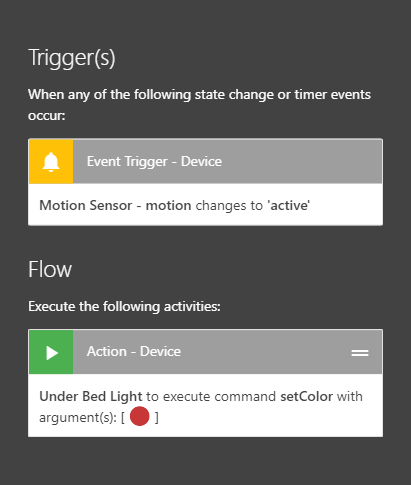Click the Flow section heading

pos(50,269)
